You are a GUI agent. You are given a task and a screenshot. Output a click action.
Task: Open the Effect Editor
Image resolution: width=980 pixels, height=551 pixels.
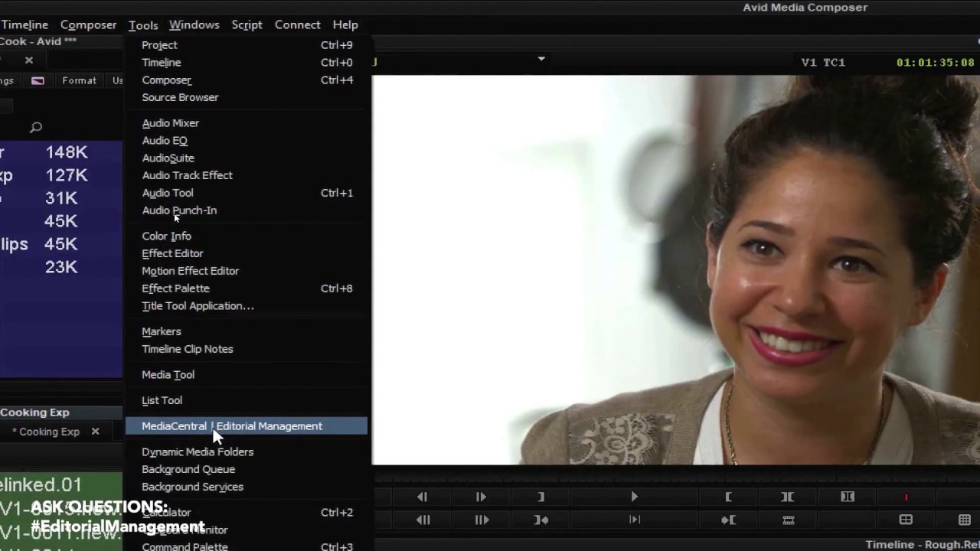(x=247, y=253)
